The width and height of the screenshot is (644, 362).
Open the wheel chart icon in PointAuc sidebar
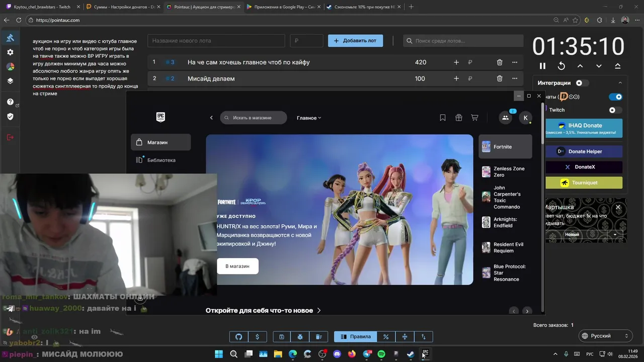pos(10,66)
